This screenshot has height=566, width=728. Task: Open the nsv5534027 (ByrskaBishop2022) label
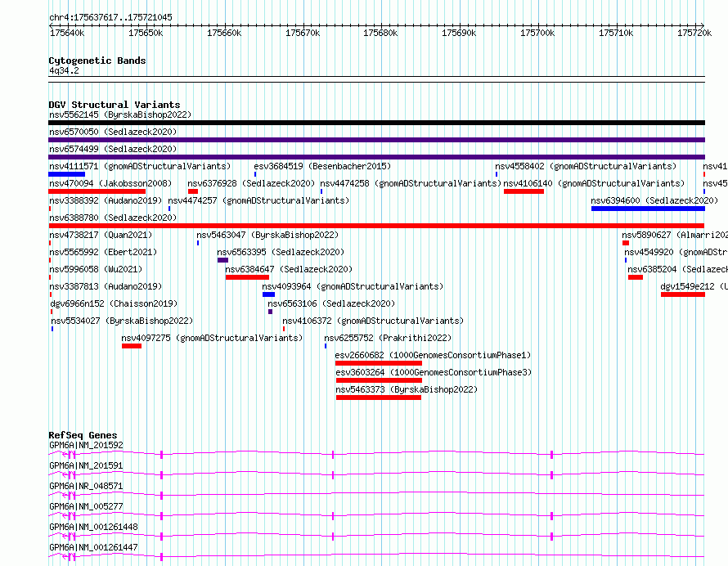122,321
